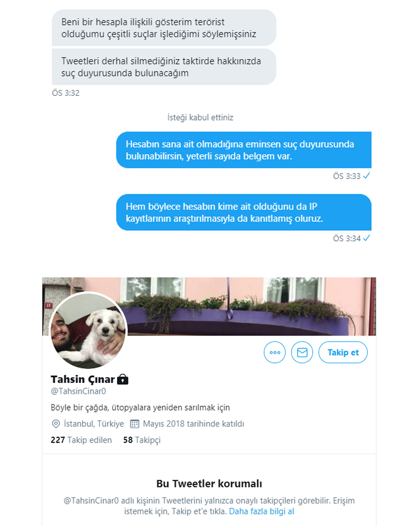
Task: Click the Takip et follow button
Action: [343, 352]
